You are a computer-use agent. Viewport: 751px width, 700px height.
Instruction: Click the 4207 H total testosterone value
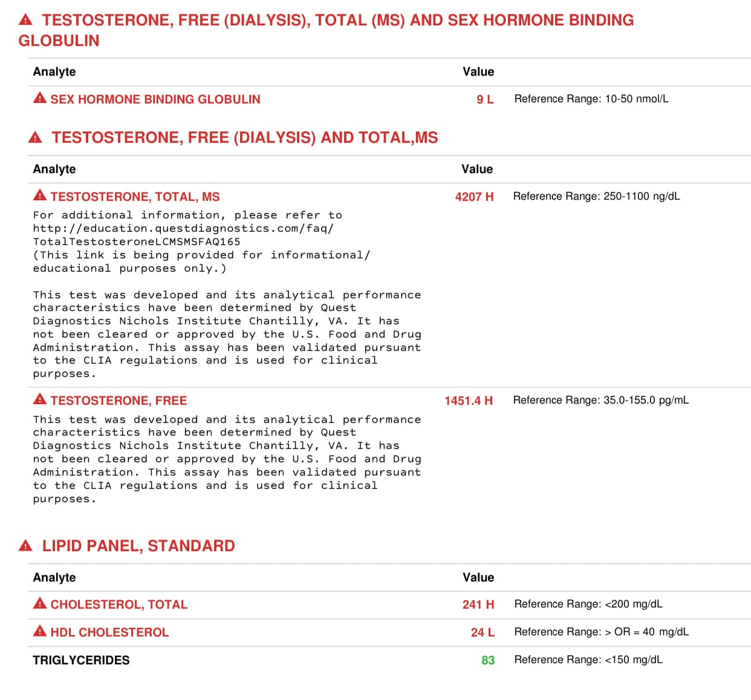pyautogui.click(x=474, y=197)
